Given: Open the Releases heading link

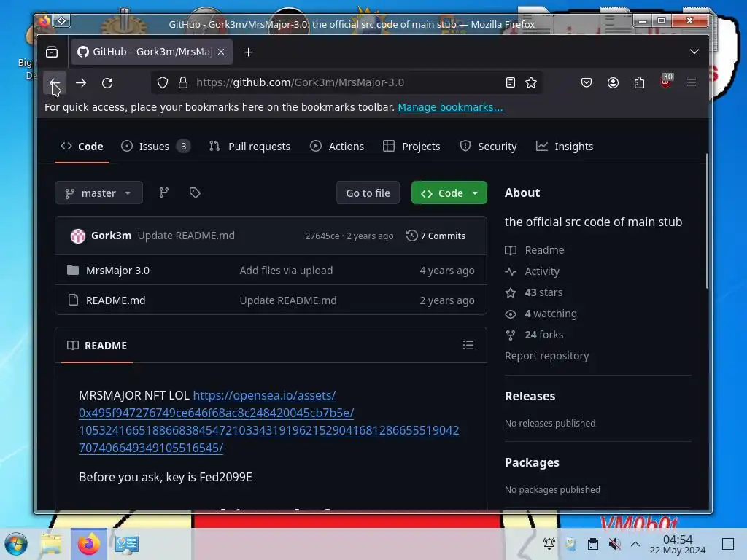Looking at the screenshot, I should tap(530, 396).
